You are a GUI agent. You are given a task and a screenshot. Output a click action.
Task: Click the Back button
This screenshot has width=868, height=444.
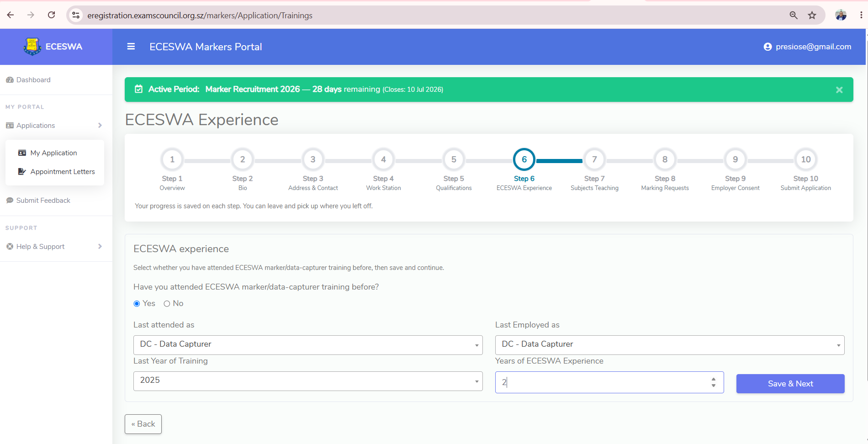[143, 424]
